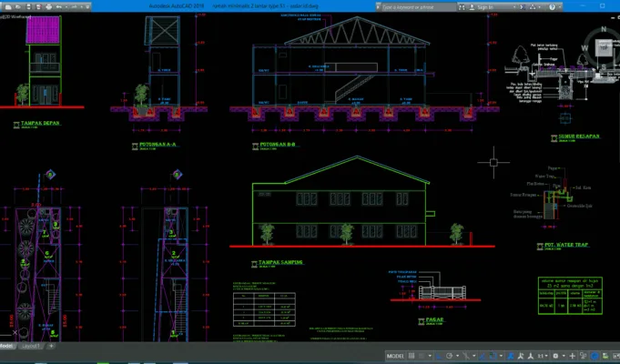The width and height of the screenshot is (620, 364).
Task: Click the MODEL space button in status bar
Action: [395, 356]
